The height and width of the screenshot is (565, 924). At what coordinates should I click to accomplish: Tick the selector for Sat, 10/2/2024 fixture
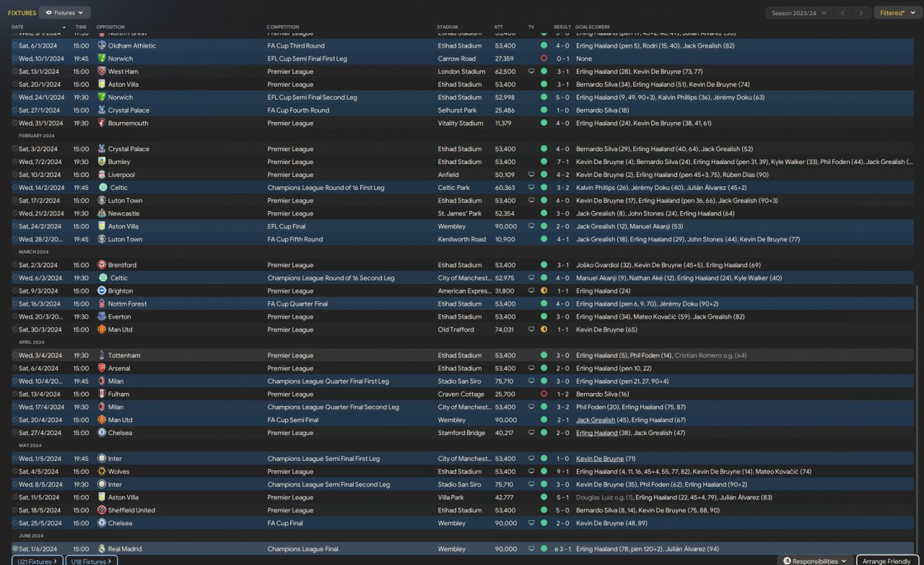point(14,175)
